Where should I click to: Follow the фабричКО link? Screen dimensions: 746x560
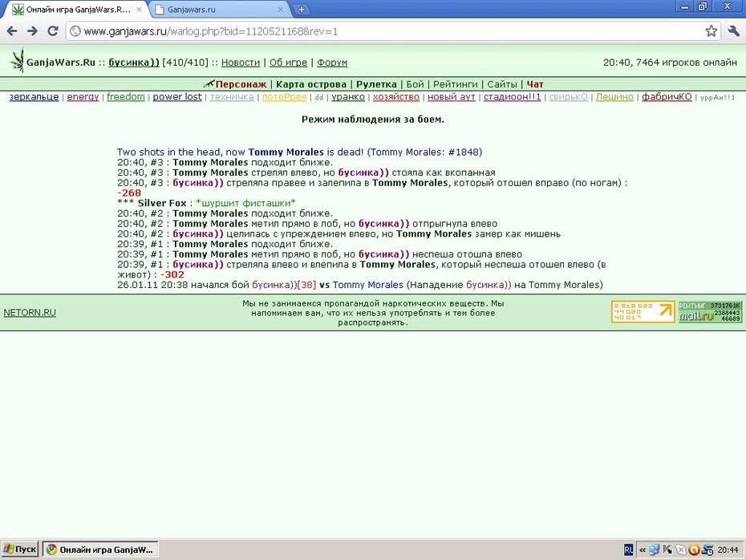[x=667, y=96]
